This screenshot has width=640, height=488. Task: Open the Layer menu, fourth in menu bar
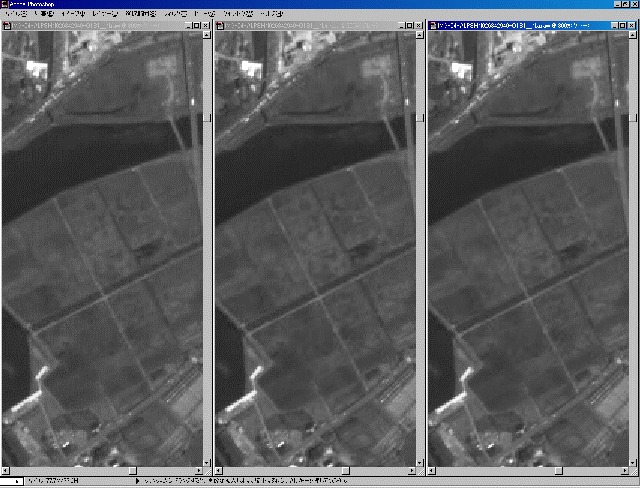tap(105, 14)
